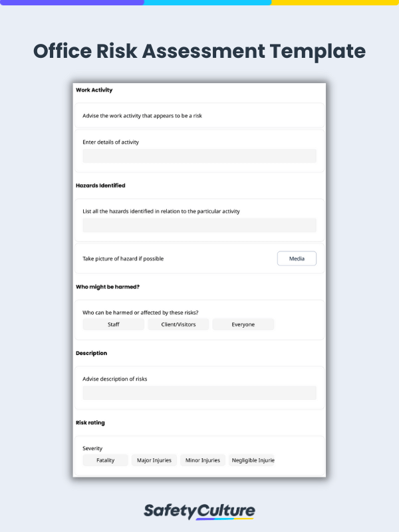Image resolution: width=399 pixels, height=532 pixels.
Task: Click the SafetyCulture logo
Action: 199,511
